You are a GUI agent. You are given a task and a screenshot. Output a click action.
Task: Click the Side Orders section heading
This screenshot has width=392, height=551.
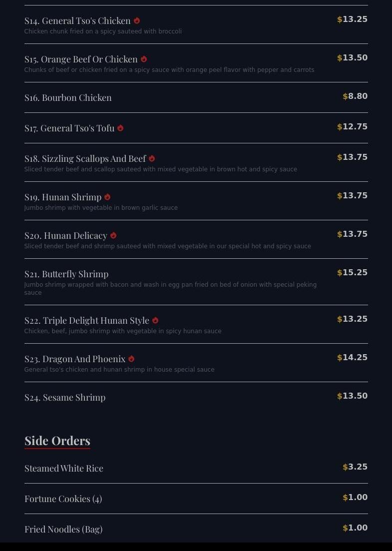(57, 441)
